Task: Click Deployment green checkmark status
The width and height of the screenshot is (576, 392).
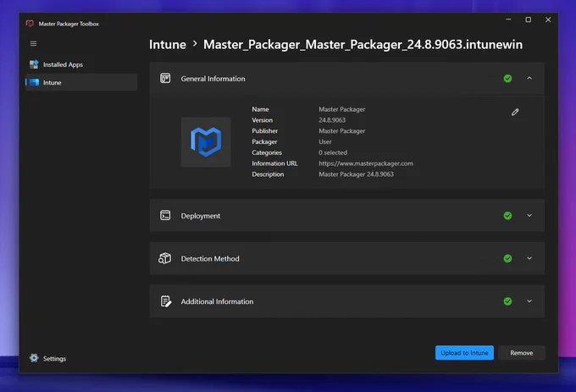Action: [x=507, y=216]
